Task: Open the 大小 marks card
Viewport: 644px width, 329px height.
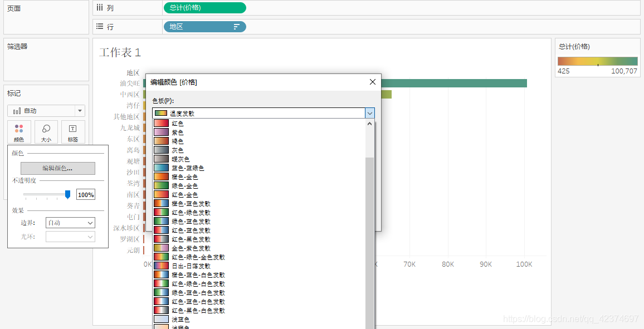Action: tap(46, 132)
